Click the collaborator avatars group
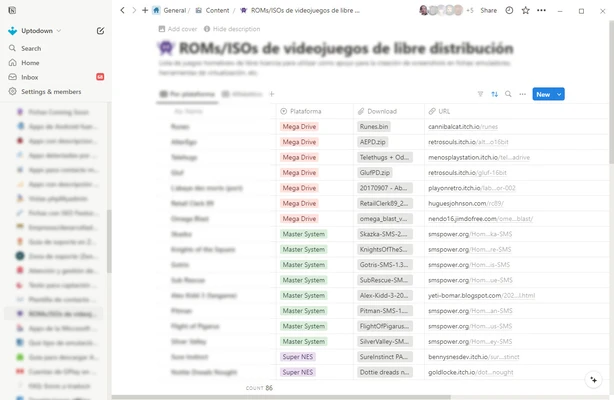Viewport: 614px width, 400px height. click(x=441, y=11)
